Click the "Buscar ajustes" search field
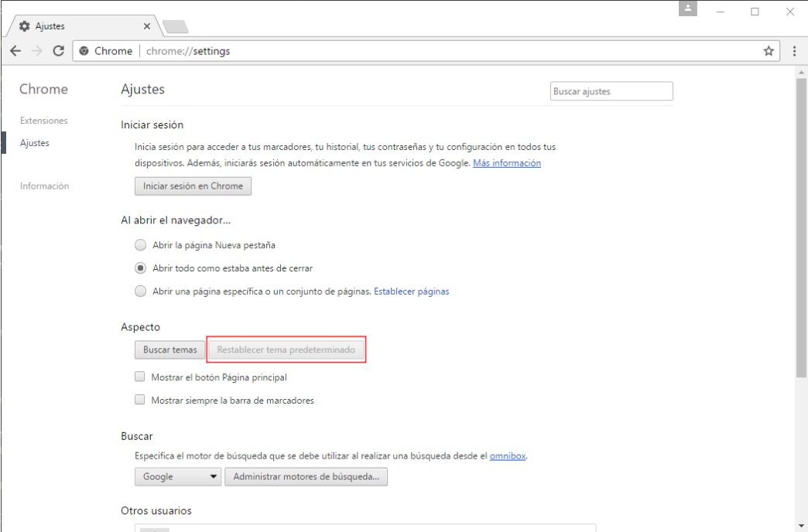 point(611,91)
